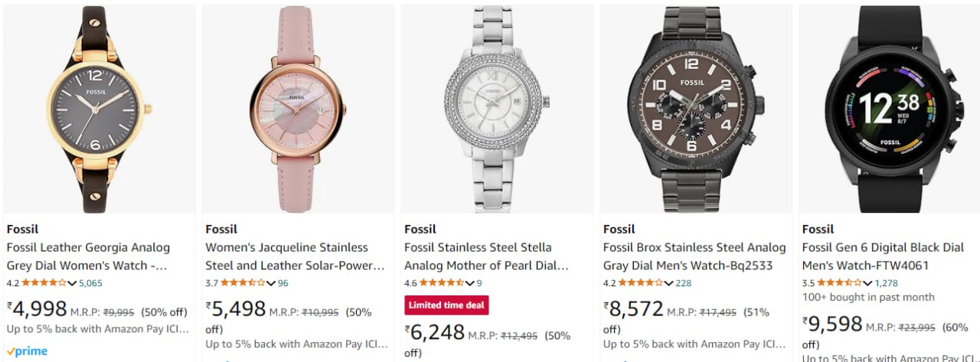980x362 pixels.
Task: Expand rating breakdown chevron for Gen 6 watch
Action: point(868,282)
